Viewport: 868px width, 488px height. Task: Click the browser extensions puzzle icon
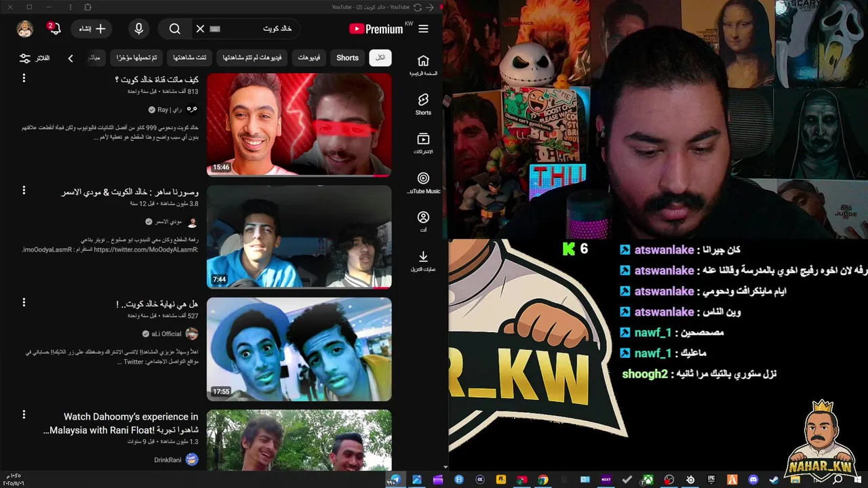87,7
